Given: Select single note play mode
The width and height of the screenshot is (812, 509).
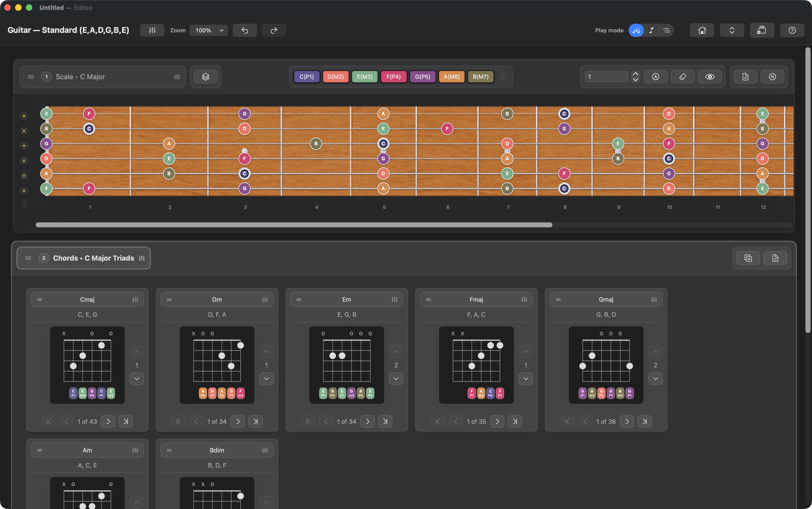Looking at the screenshot, I should pyautogui.click(x=651, y=30).
